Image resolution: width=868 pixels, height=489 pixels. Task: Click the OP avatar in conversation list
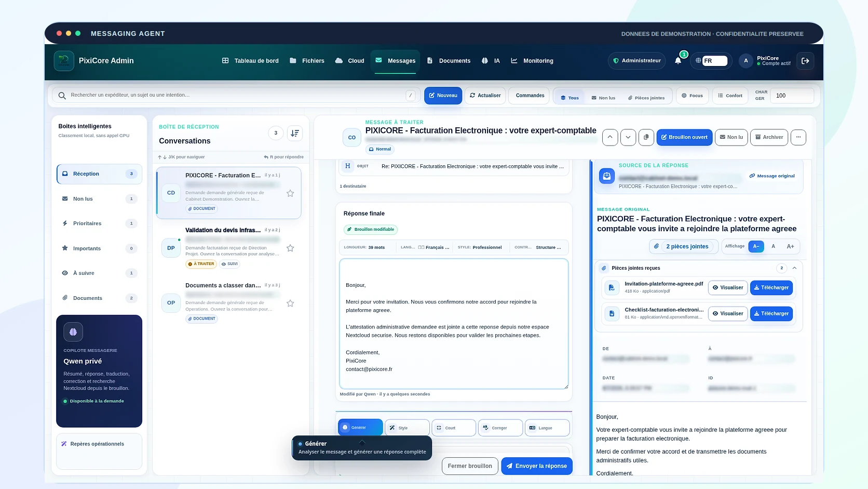tap(171, 303)
